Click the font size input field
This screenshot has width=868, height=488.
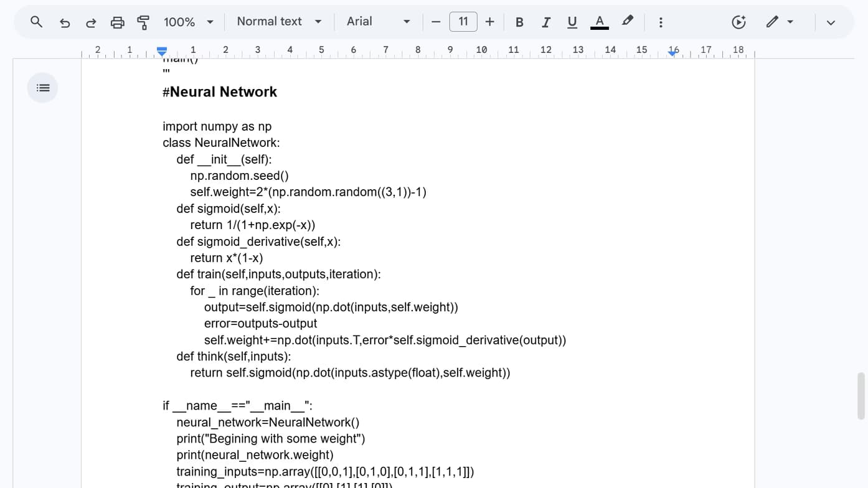[x=463, y=21]
